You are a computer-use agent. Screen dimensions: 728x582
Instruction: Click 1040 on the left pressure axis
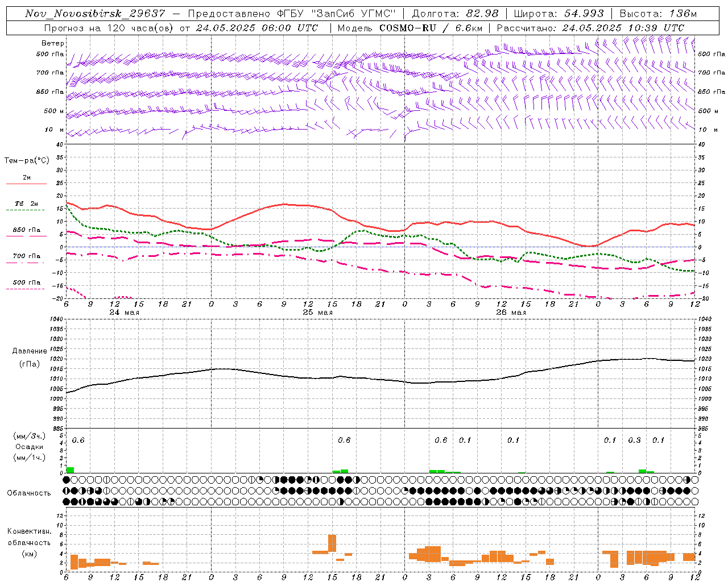tap(56, 319)
